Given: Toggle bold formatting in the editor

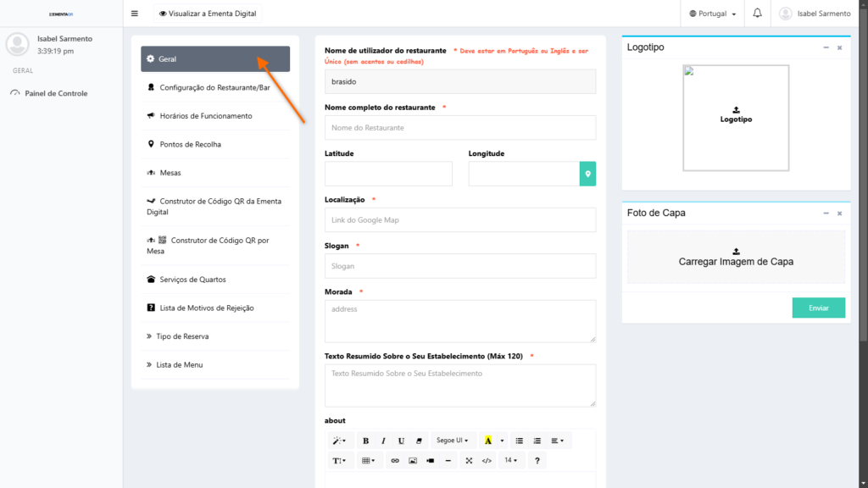Looking at the screenshot, I should (x=365, y=441).
